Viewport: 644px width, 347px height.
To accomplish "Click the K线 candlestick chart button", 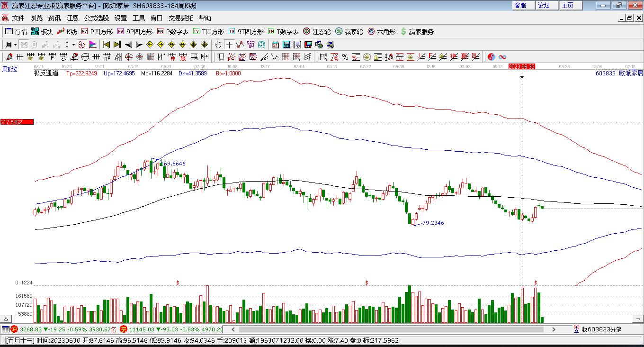I will tap(67, 32).
